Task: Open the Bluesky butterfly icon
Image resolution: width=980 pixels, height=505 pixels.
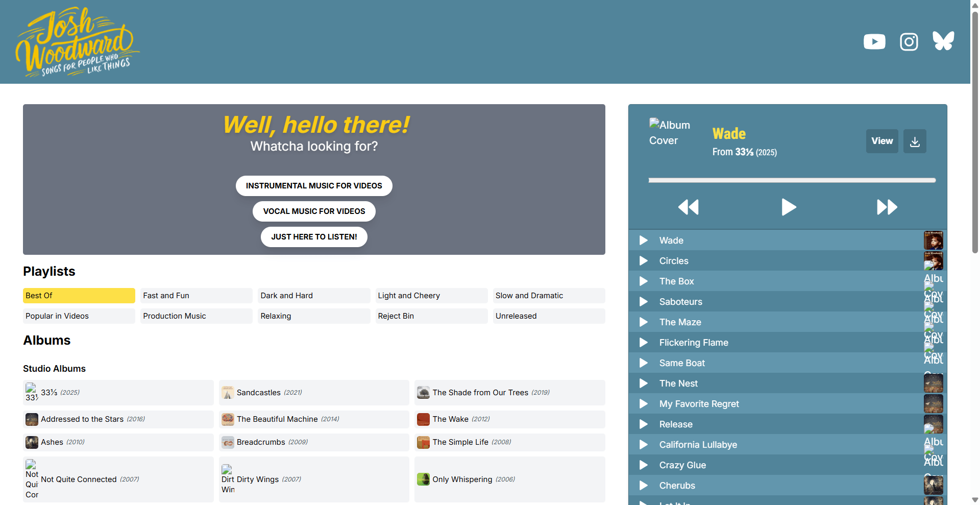Action: 943,41
